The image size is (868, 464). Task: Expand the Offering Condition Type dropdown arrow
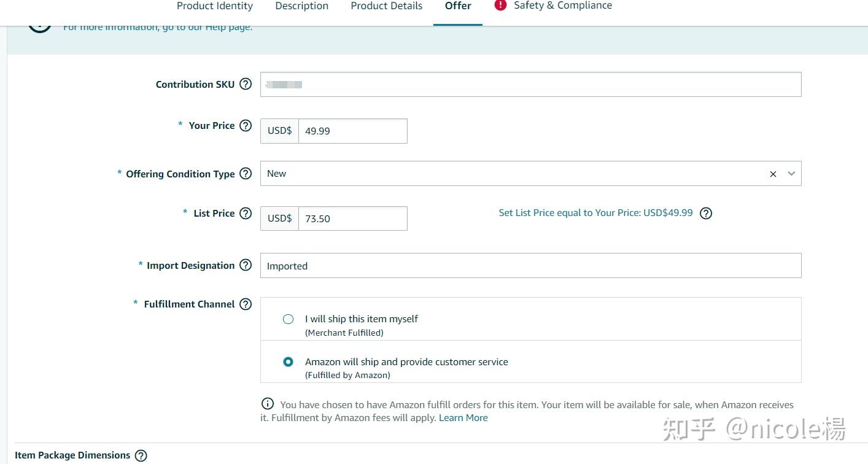tap(791, 174)
